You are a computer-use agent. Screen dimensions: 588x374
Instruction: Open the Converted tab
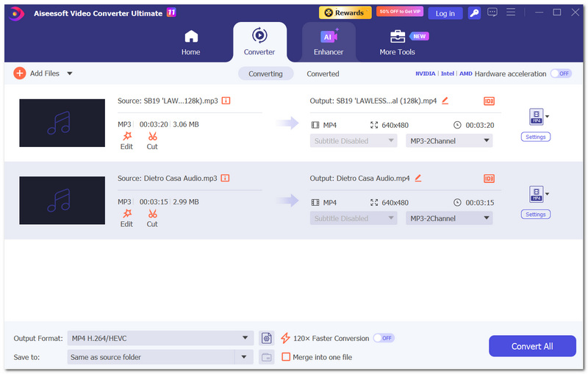tap(323, 73)
